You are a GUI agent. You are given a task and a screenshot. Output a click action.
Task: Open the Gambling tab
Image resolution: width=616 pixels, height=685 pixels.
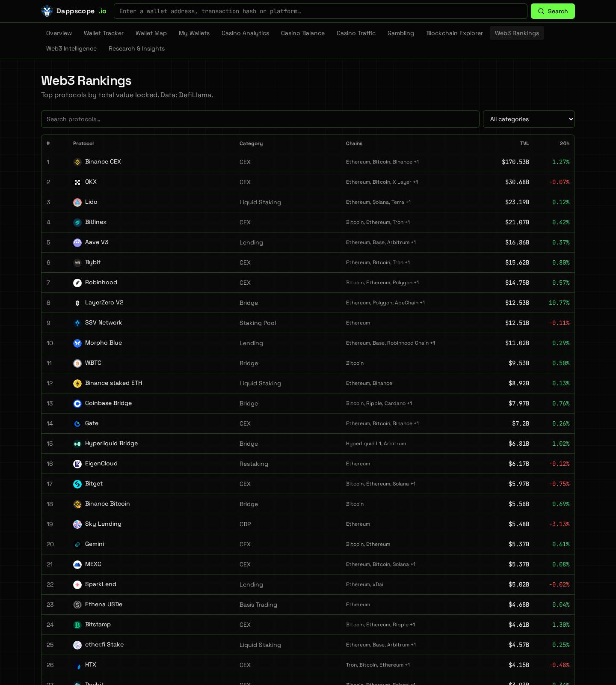(x=401, y=33)
